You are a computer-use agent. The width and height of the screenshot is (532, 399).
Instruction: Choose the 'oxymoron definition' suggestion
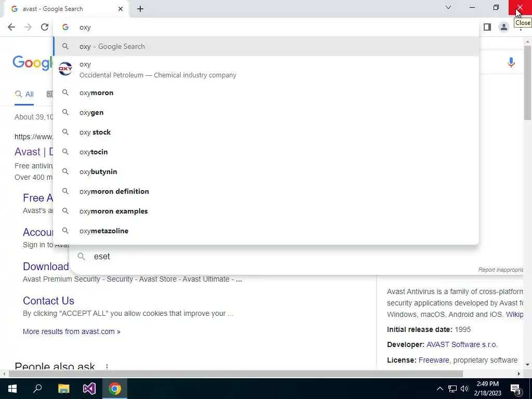266,191
